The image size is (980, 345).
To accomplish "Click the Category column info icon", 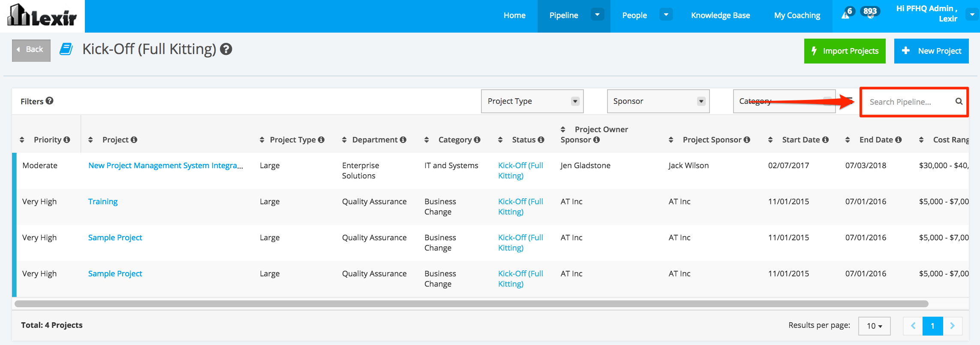I will tap(477, 139).
